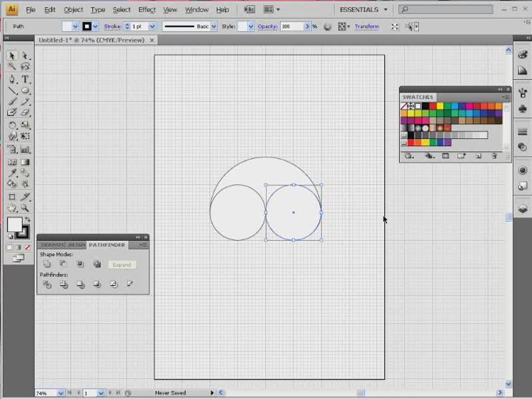
Task: Click the Expand button in Pathfinder
Action: pos(122,265)
